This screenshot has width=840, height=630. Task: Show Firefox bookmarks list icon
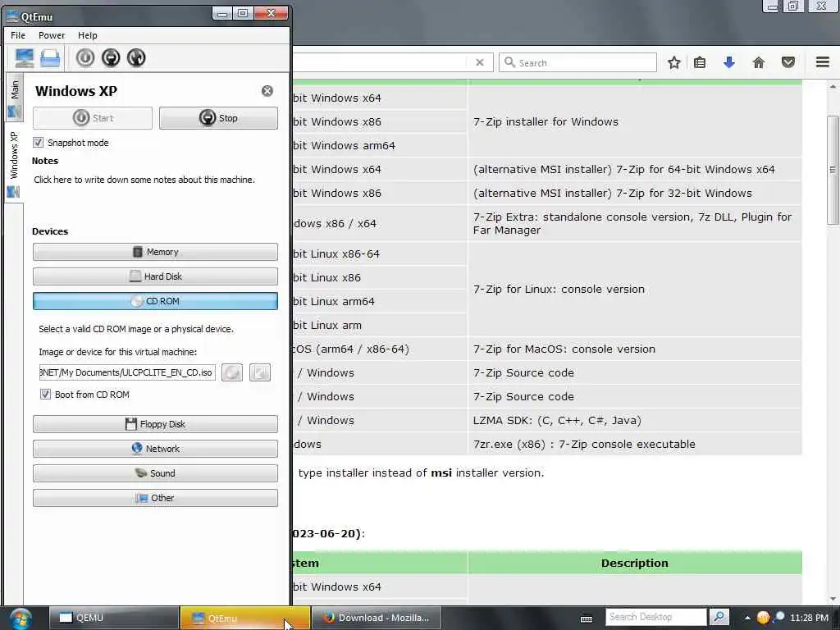[x=700, y=62]
